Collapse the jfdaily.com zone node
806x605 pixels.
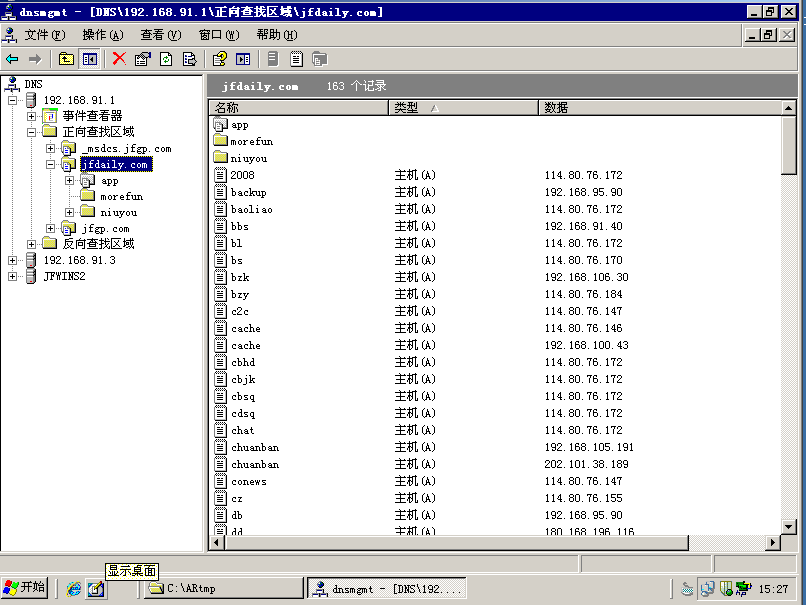tap(50, 164)
